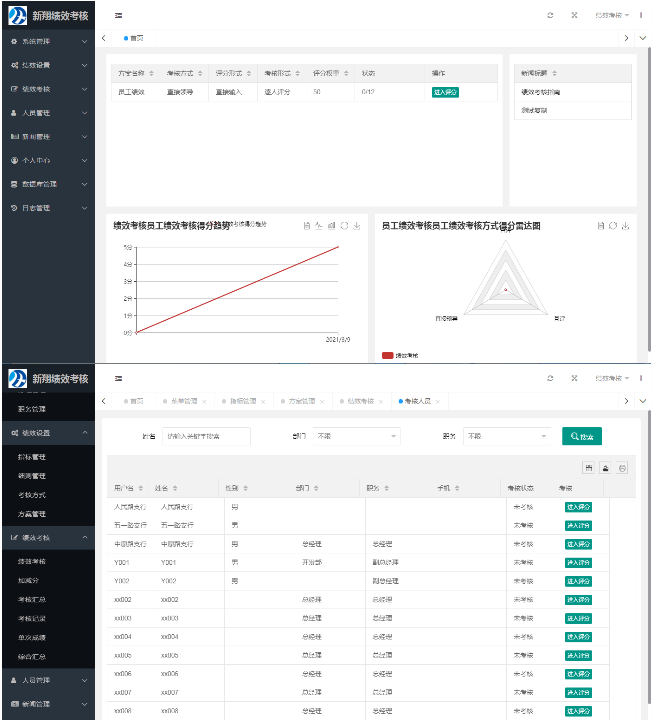Image resolution: width=652 pixels, height=720 pixels.
Task: Click the 姓名 search input field
Action: [x=206, y=436]
